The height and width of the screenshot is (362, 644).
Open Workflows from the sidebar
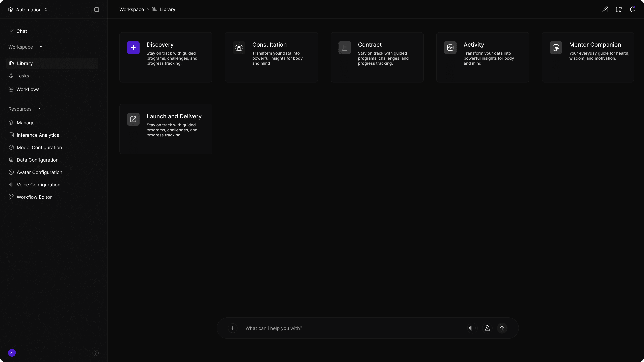coord(28,89)
